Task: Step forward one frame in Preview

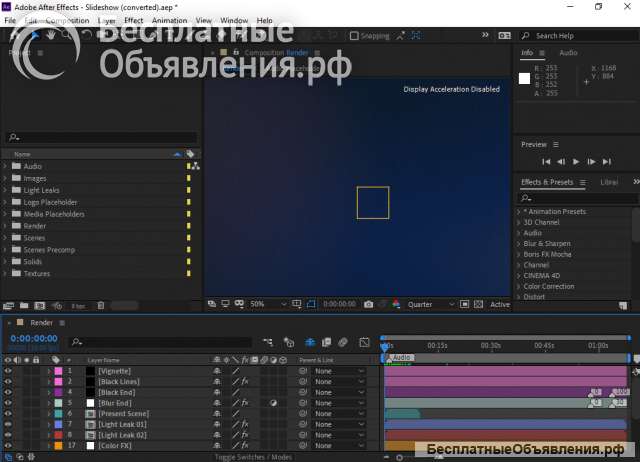Action: [591, 162]
